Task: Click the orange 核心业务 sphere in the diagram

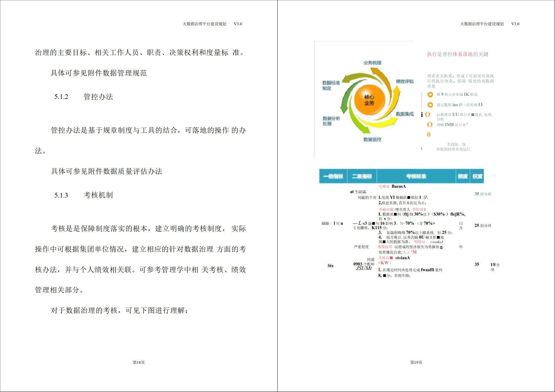Action: [x=369, y=100]
